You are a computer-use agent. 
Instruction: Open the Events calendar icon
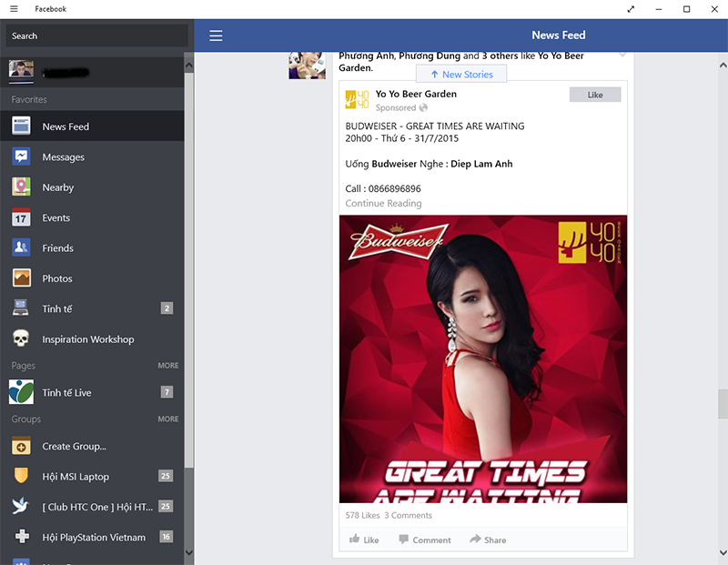(21, 217)
